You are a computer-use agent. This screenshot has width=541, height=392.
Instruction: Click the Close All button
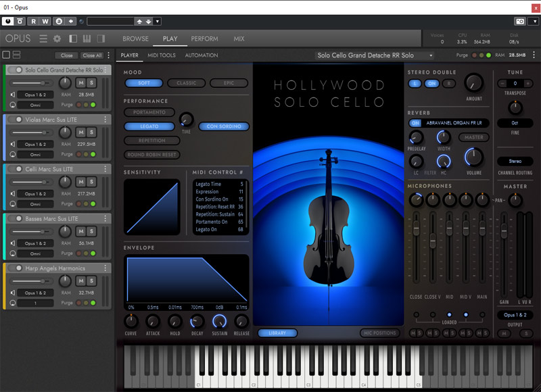92,55
